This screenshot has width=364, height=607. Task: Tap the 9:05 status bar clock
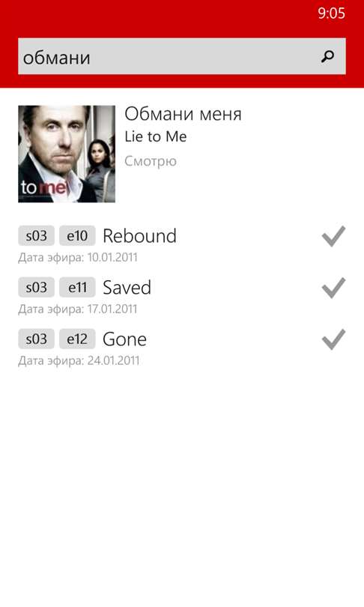pyautogui.click(x=332, y=13)
